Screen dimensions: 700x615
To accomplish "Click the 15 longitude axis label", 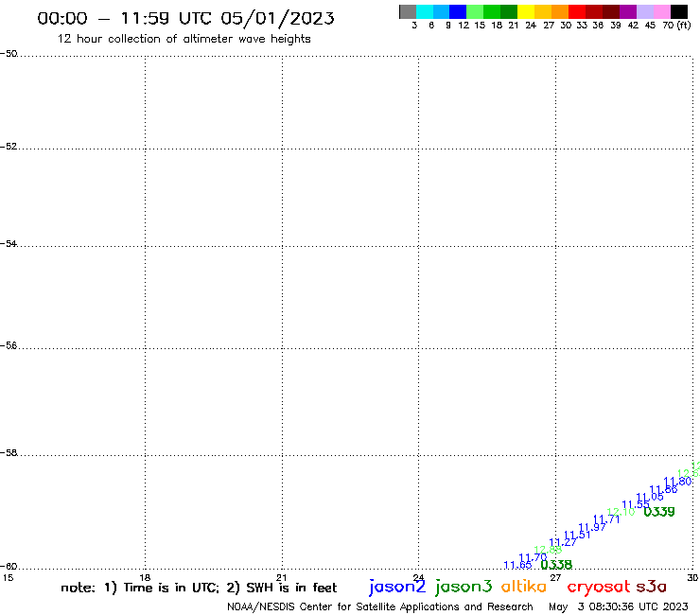I will (8, 577).
